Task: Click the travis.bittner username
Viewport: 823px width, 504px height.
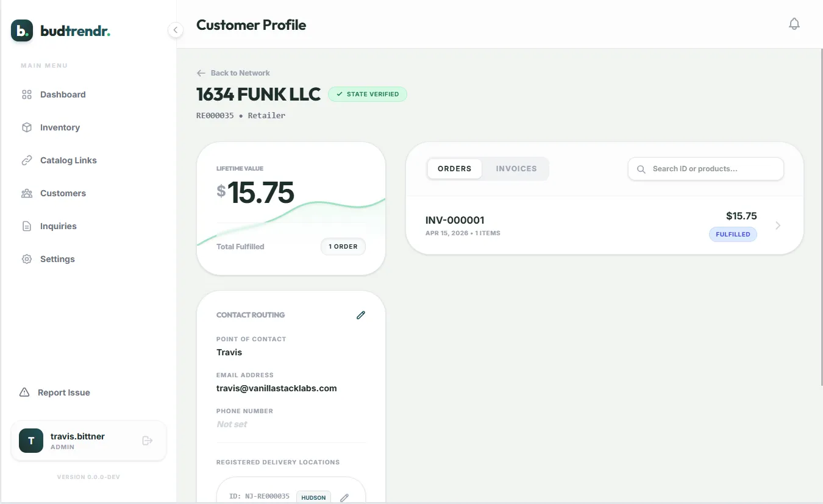Action: click(x=78, y=436)
